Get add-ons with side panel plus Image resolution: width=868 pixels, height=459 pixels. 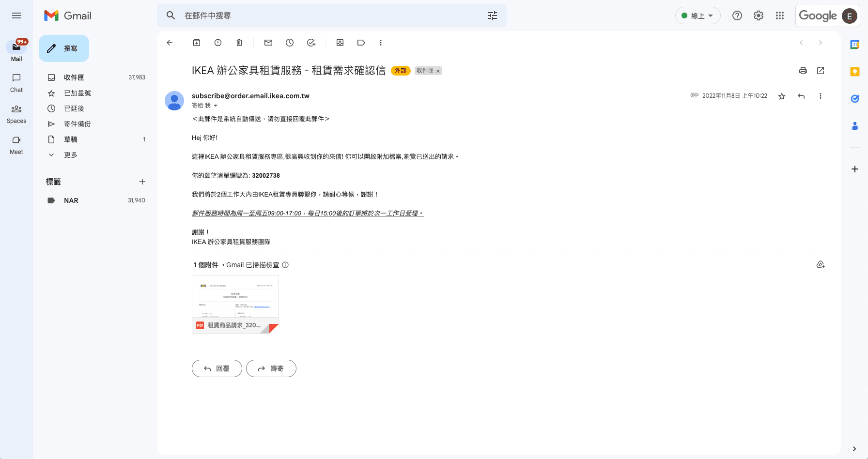[x=855, y=169]
